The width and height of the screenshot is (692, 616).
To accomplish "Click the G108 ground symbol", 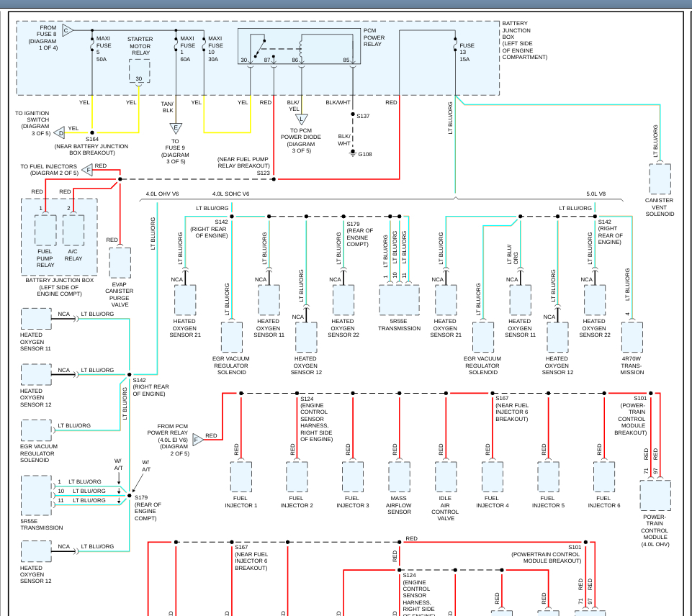I will [x=353, y=153].
